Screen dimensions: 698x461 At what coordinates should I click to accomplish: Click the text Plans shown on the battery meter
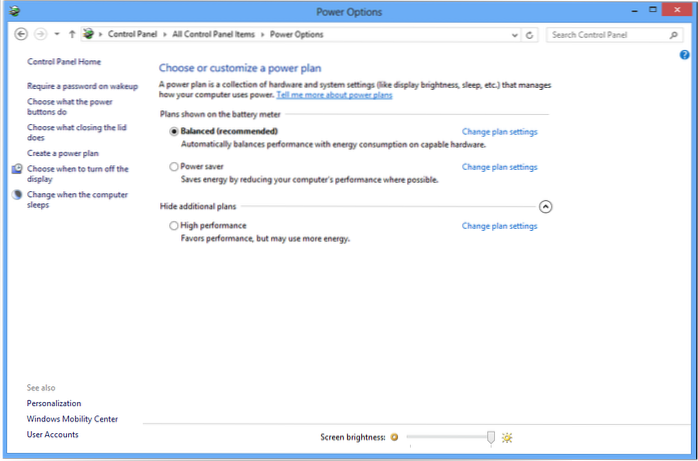click(220, 114)
